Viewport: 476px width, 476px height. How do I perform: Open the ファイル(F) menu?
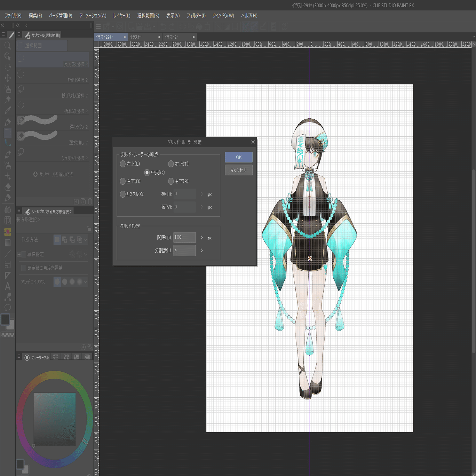pyautogui.click(x=13, y=16)
